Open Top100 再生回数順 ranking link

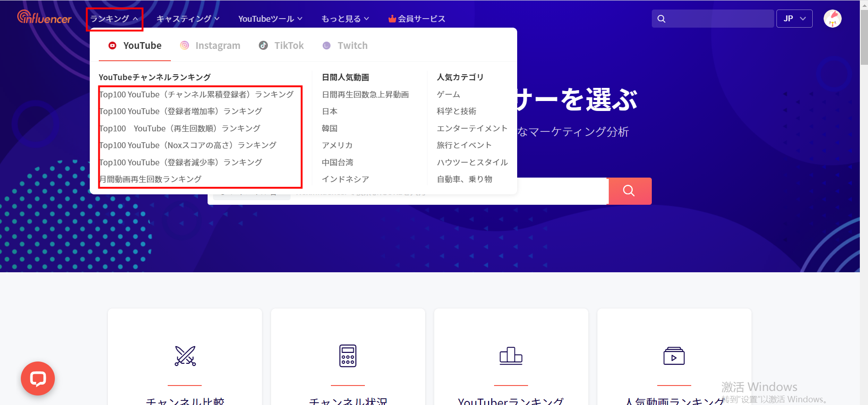pyautogui.click(x=179, y=128)
